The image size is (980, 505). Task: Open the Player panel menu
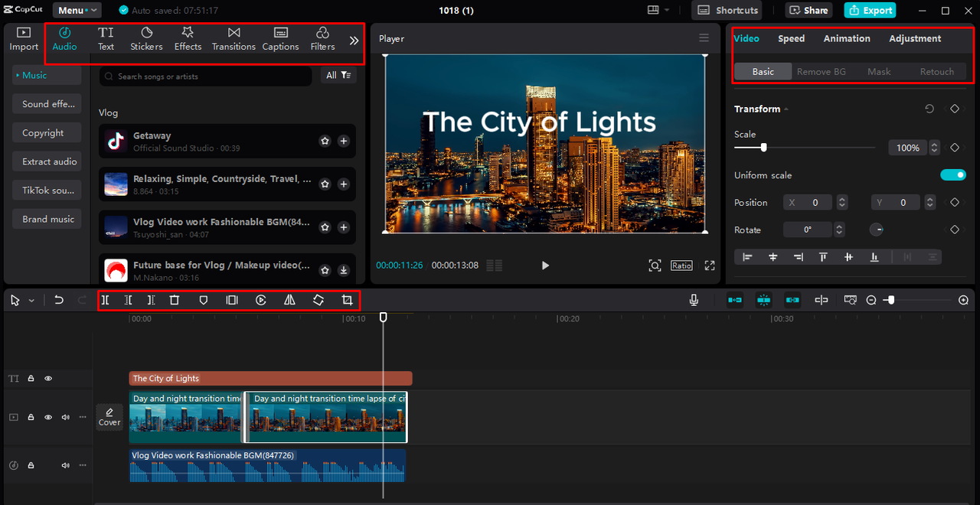(704, 38)
